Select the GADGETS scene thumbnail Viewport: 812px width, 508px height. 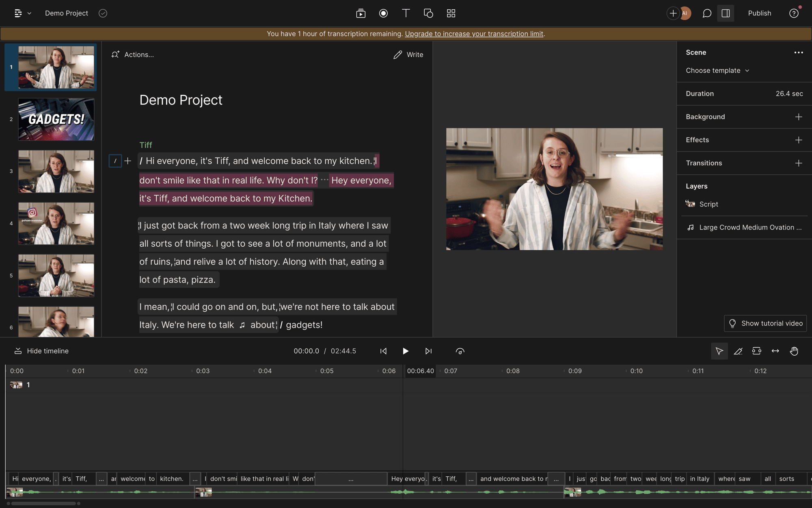coord(56,119)
